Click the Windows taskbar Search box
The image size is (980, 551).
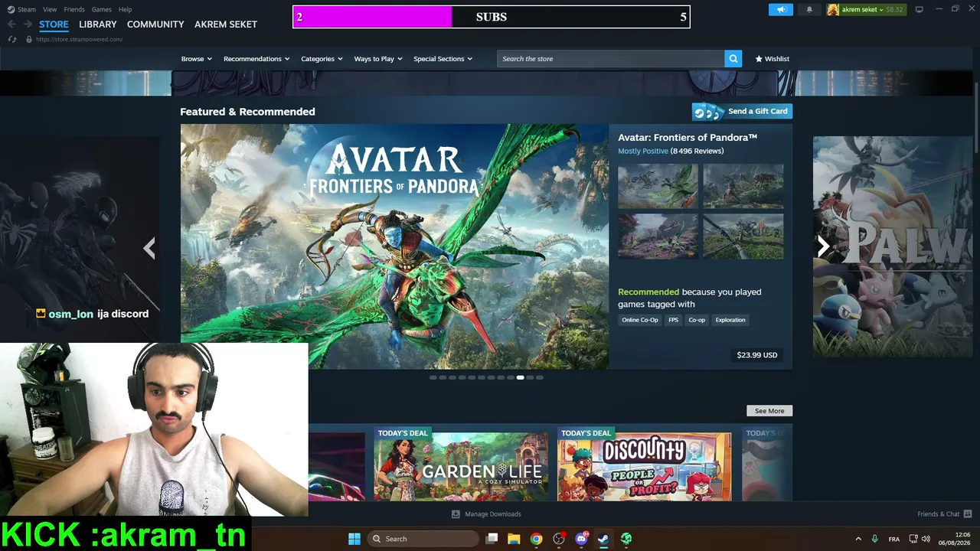tap(423, 539)
